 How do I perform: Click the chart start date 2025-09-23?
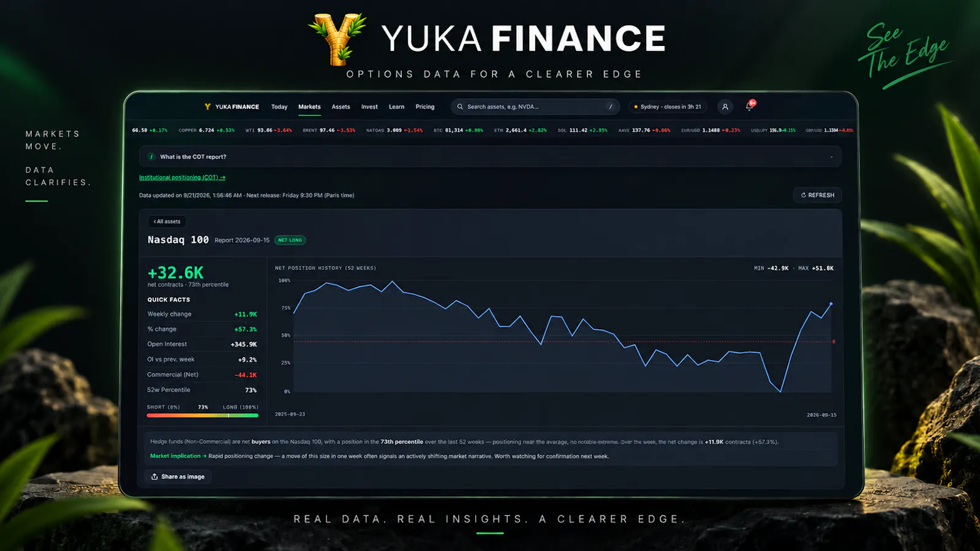click(x=290, y=414)
